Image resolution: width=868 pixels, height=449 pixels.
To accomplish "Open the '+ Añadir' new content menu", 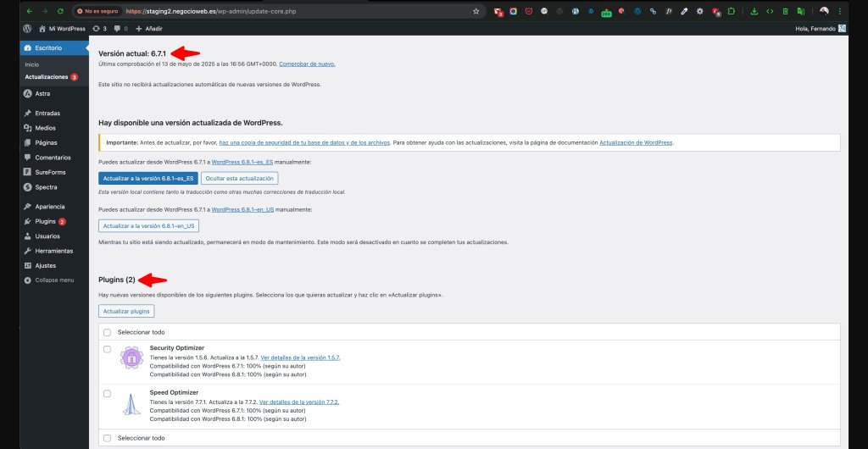I will pyautogui.click(x=149, y=28).
